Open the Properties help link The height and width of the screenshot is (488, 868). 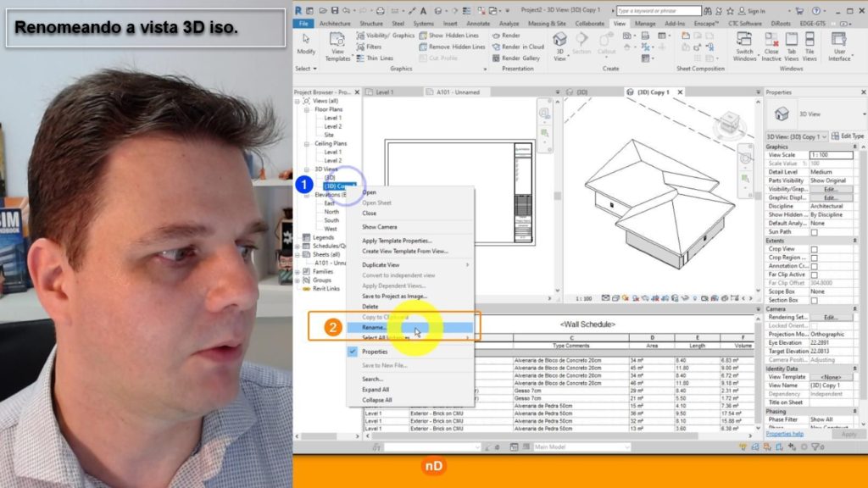click(784, 434)
